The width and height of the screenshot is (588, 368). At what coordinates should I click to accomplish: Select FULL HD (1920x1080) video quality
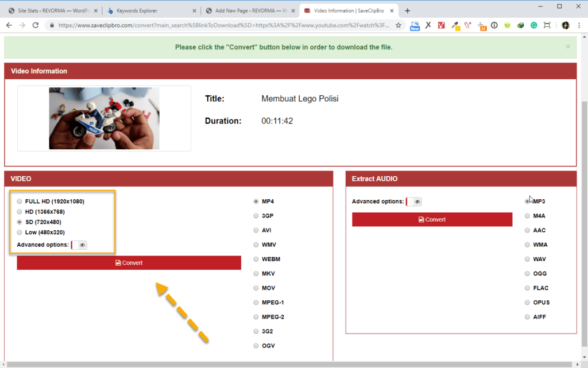click(x=19, y=201)
